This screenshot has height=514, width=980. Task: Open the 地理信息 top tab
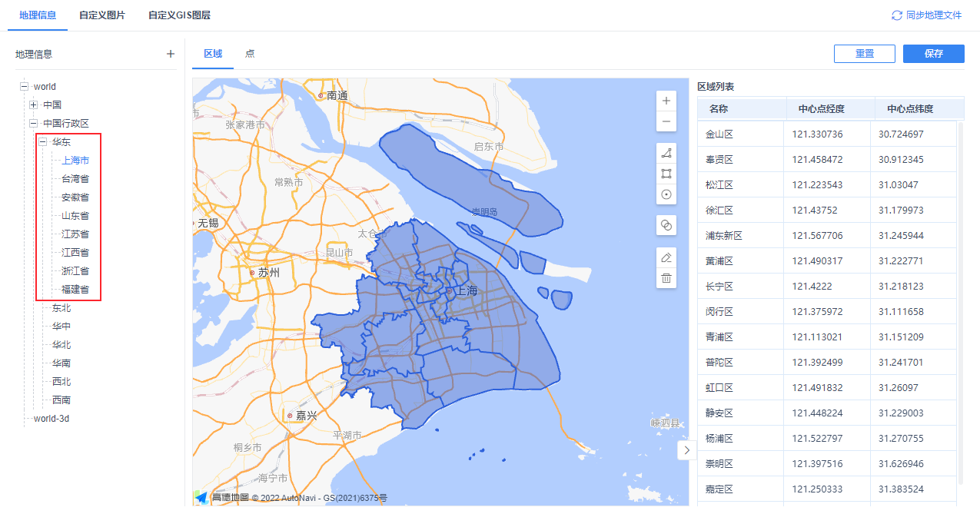38,15
